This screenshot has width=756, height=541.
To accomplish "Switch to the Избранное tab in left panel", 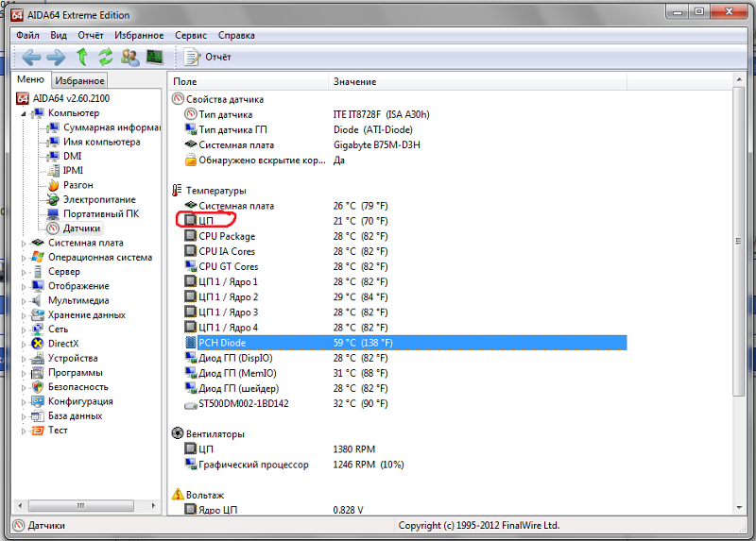I will point(79,80).
